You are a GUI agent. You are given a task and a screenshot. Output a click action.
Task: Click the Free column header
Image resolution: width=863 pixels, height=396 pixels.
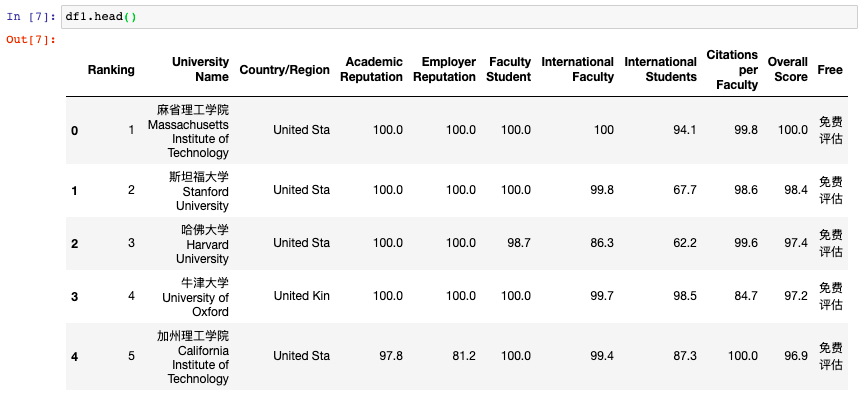830,70
